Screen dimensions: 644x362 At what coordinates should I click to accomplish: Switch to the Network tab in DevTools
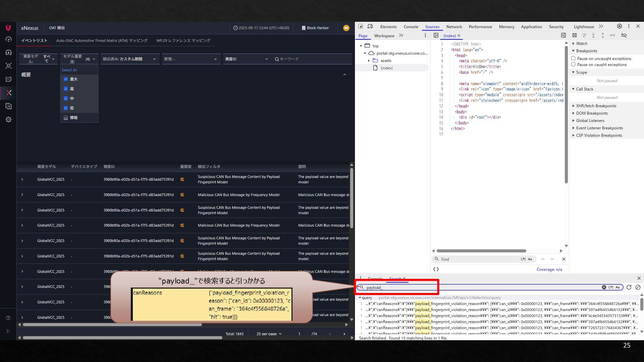point(454,27)
